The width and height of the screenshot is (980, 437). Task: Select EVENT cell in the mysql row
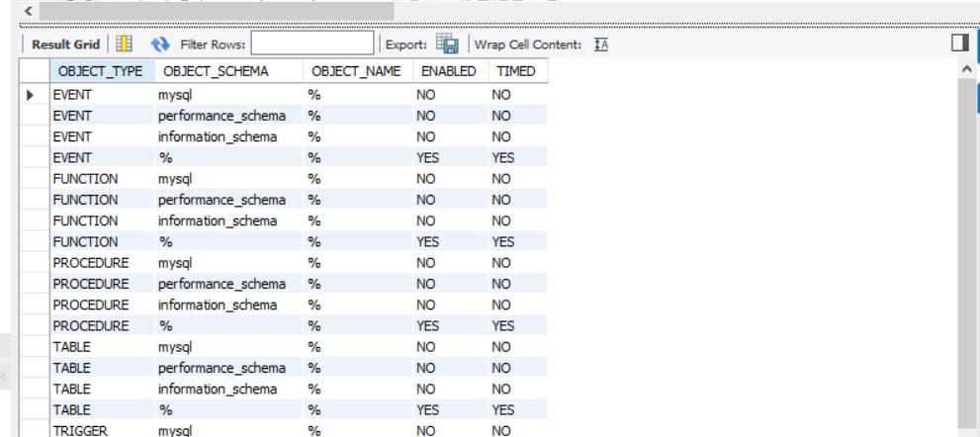102,95
